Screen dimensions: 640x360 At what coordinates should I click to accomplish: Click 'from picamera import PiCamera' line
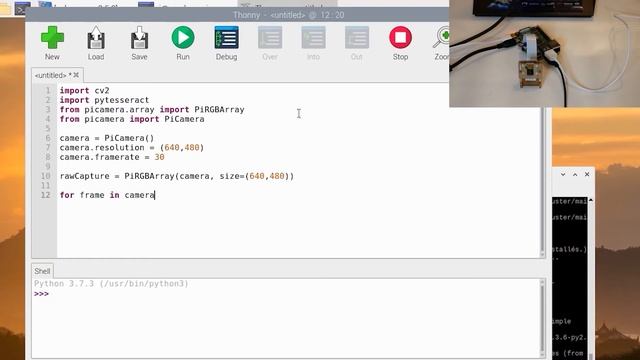pyautogui.click(x=132, y=119)
